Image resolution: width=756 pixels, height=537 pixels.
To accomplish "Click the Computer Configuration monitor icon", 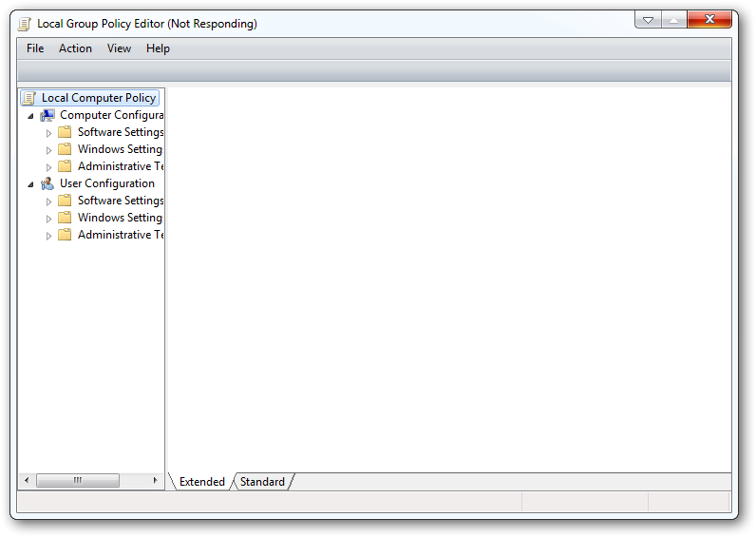I will [x=47, y=115].
